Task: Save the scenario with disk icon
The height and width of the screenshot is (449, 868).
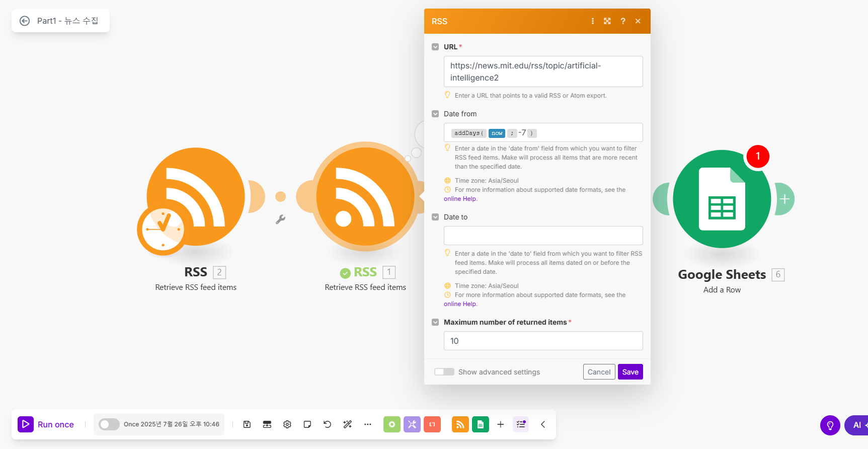Action: pos(247,424)
